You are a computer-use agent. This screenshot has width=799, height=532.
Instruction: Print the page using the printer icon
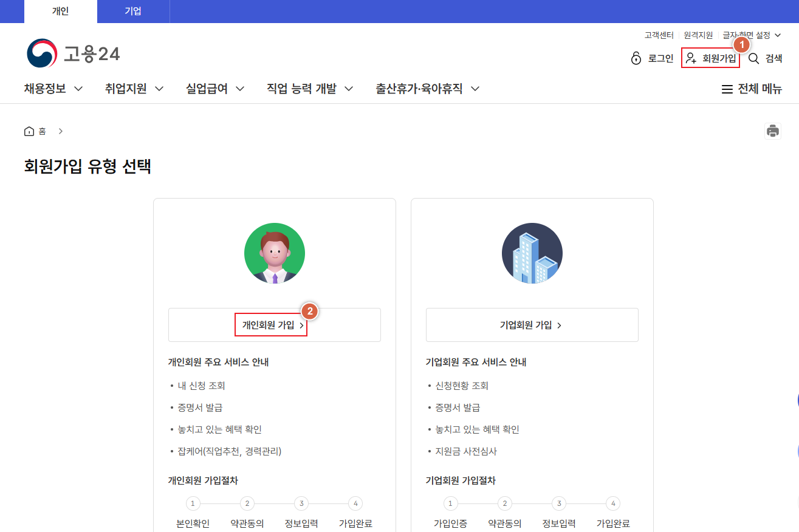[x=772, y=131]
